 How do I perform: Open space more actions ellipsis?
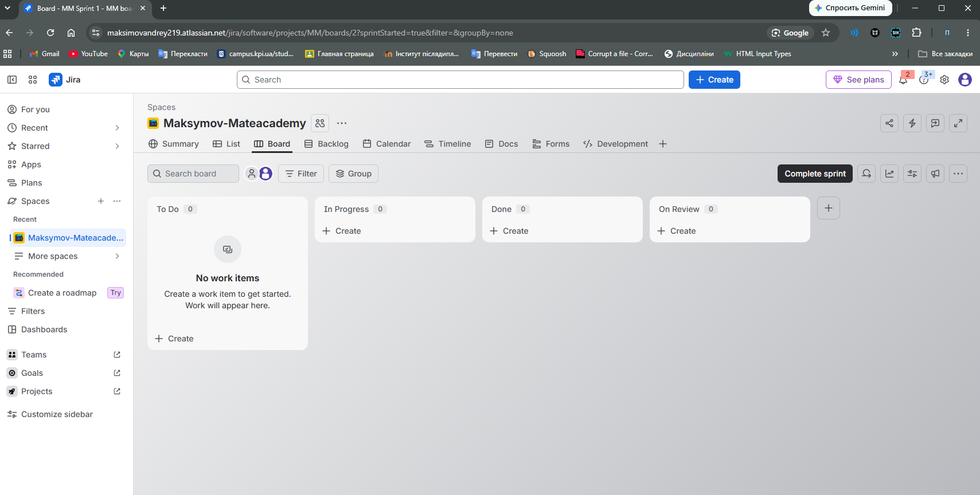(x=342, y=123)
